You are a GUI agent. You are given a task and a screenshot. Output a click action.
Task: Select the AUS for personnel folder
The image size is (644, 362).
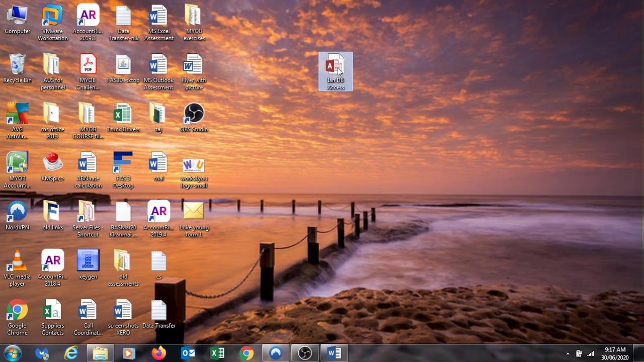coord(52,72)
